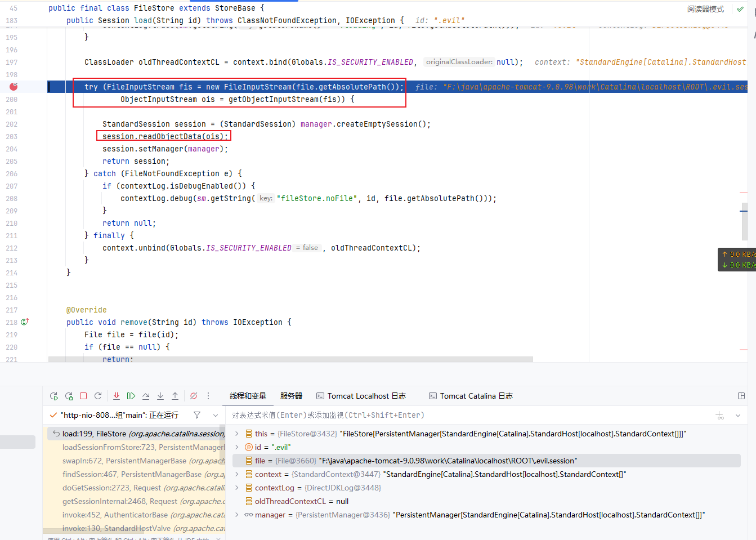The width and height of the screenshot is (756, 540).
Task: Click the rerun-in-debug-mode bug icon
Action: [69, 396]
